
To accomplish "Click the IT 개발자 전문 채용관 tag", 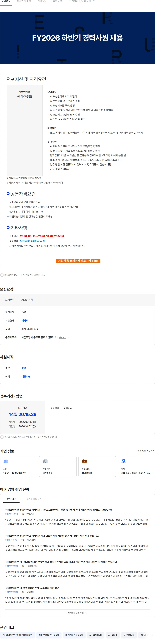I will pyautogui.click(x=74, y=635).
